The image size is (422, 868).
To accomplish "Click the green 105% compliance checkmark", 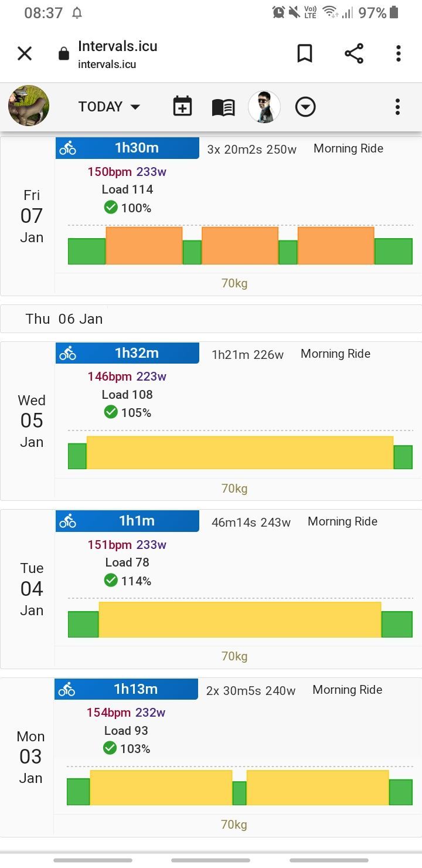I will coord(110,412).
